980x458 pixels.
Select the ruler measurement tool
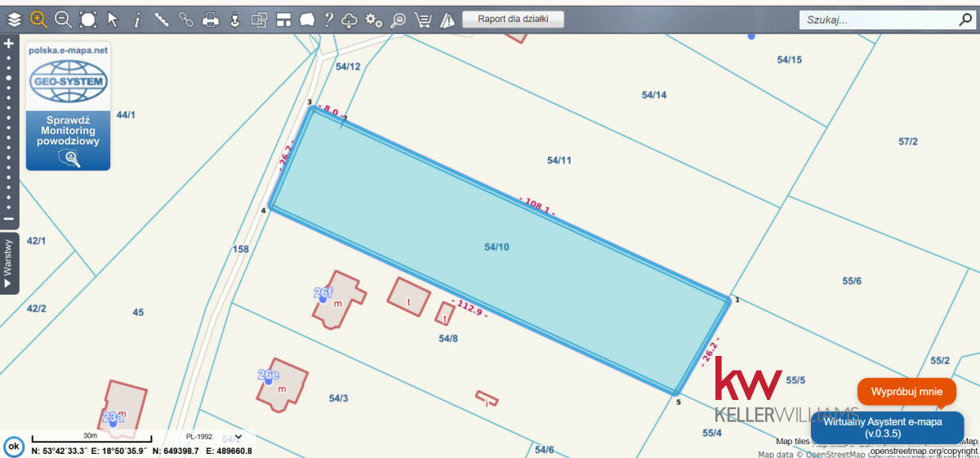162,20
